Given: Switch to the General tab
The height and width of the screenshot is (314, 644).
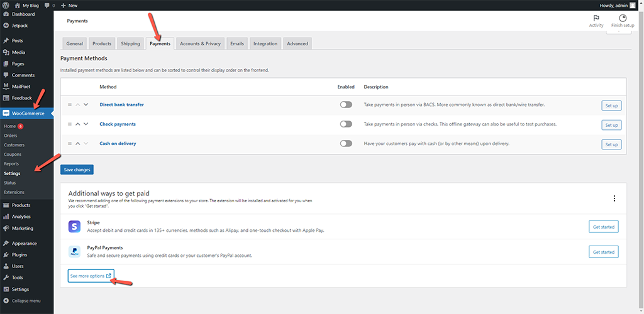Looking at the screenshot, I should click(x=74, y=43).
